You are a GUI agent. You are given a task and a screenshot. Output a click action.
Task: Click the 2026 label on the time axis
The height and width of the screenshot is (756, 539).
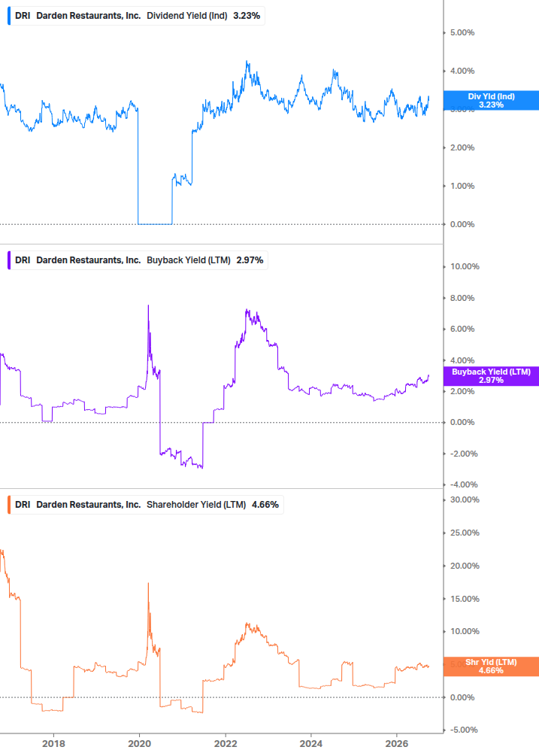click(x=397, y=744)
